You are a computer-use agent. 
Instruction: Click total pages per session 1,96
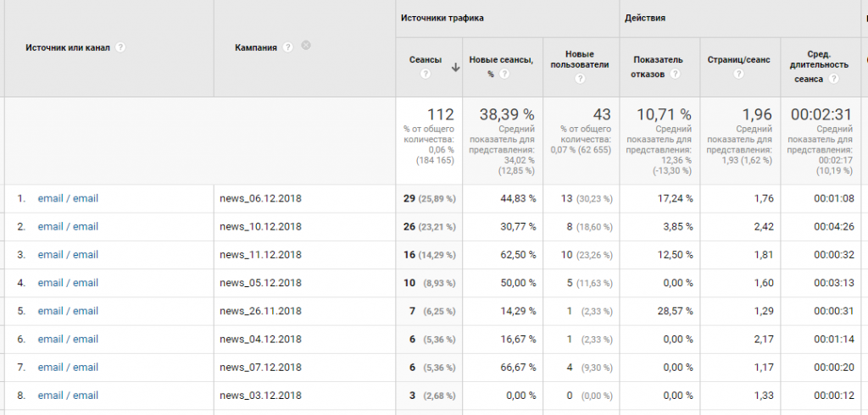coord(757,114)
